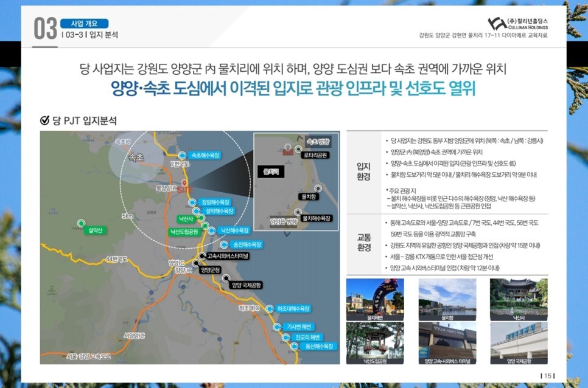Open the 낙산도립공원 pavilion photo thumbnail
The image size is (588, 388).
[x=375, y=343]
